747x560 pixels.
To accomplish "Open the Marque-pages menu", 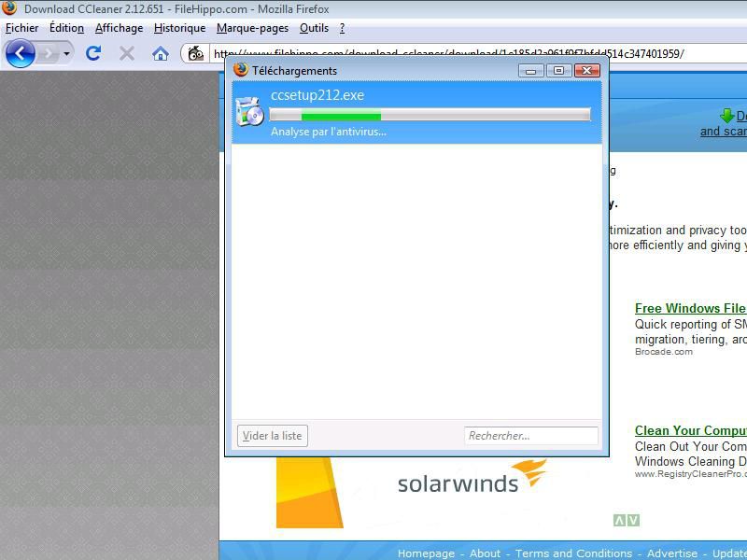I will 252,28.
